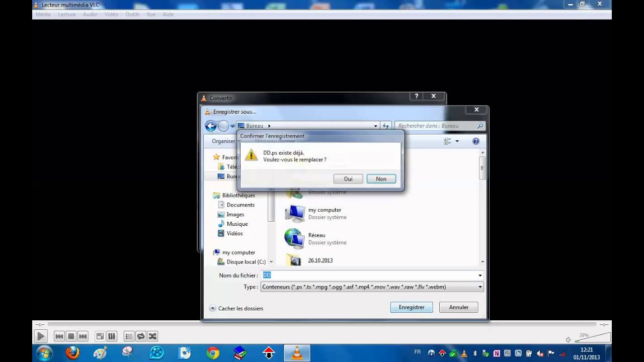Viewport: 644px width, 362px height.
Task: Click the Enregistrer button
Action: 412,307
